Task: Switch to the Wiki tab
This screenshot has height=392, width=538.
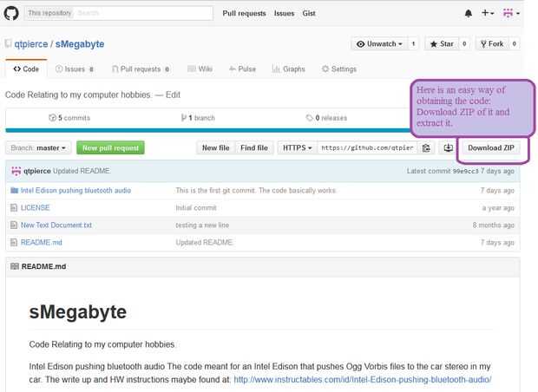Action: coord(200,69)
